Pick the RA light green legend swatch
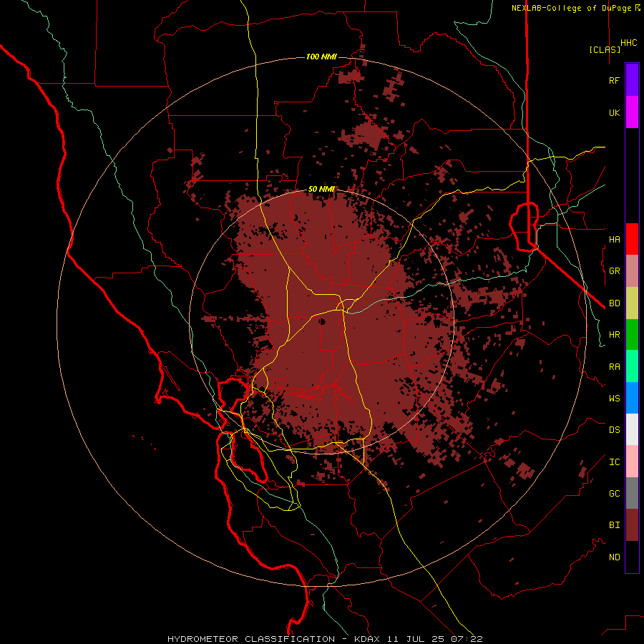The height and width of the screenshot is (644, 644). [x=632, y=366]
